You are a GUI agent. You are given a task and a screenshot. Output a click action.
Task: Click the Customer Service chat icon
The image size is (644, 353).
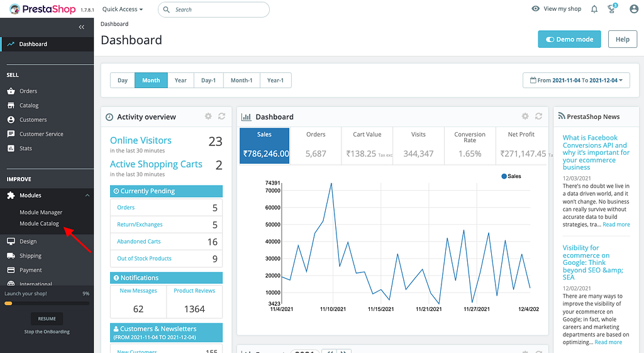11,134
